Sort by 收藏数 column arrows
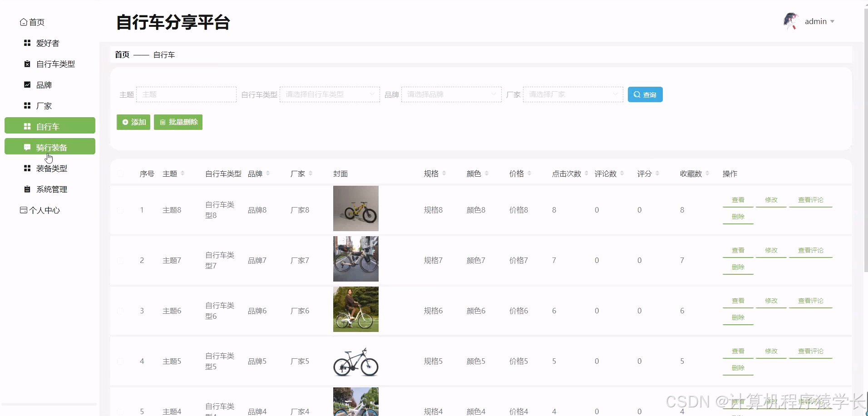This screenshot has width=868, height=416. pos(707,173)
